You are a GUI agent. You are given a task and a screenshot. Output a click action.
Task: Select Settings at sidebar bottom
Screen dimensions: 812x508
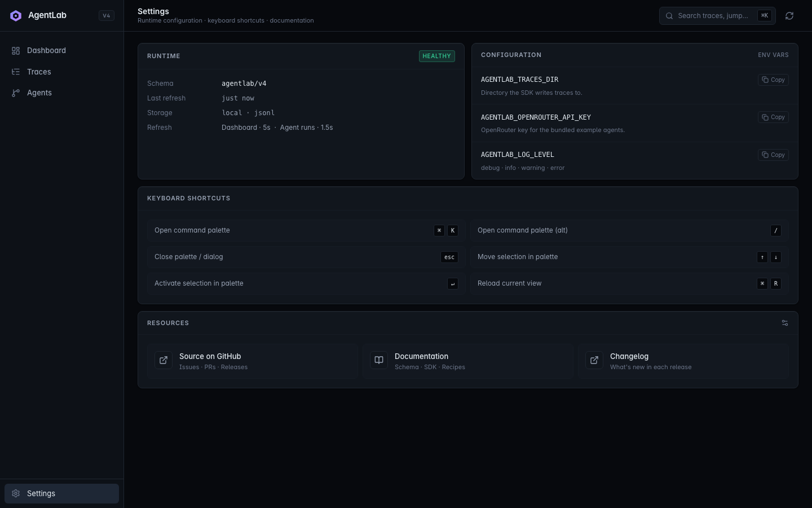(x=62, y=493)
